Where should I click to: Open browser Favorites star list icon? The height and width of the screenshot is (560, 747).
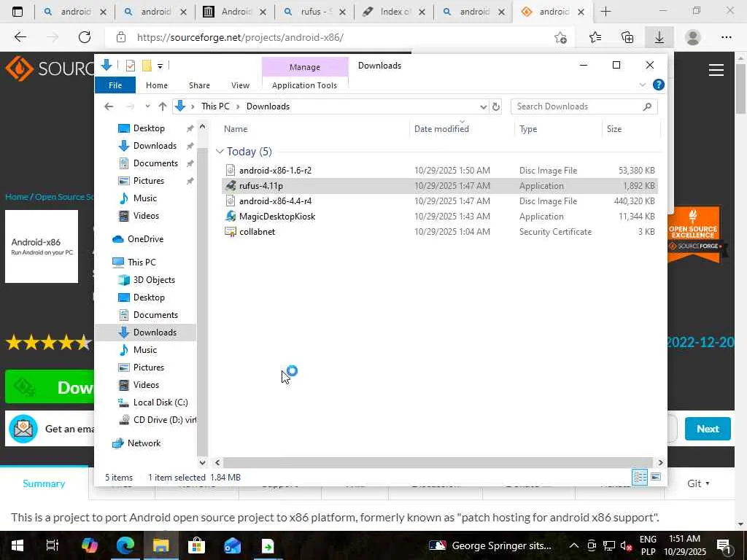pyautogui.click(x=595, y=37)
